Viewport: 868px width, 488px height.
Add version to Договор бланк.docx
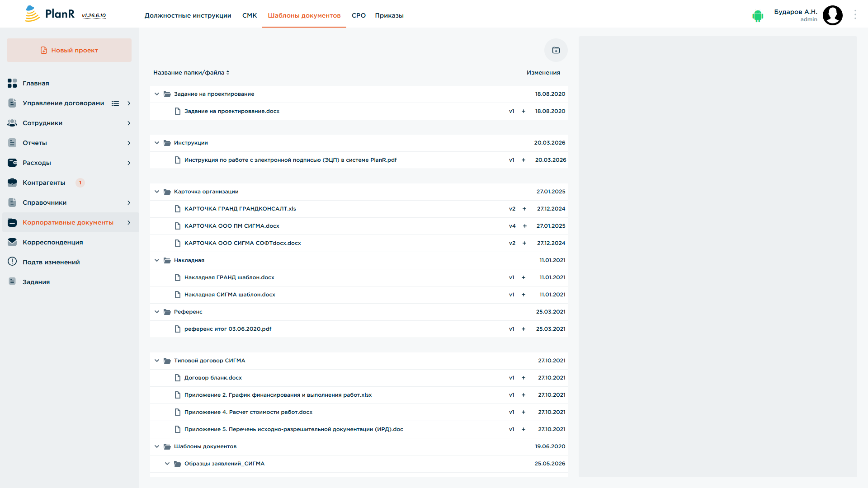524,378
